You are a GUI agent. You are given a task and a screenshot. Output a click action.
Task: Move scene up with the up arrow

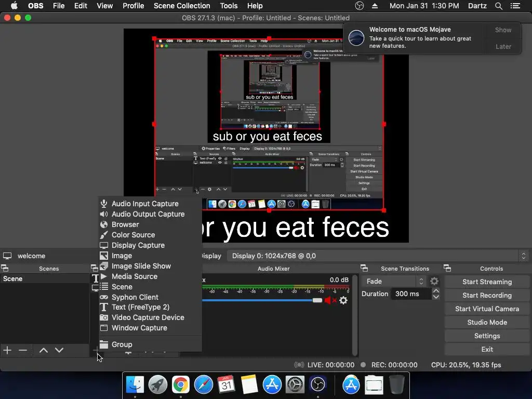click(44, 350)
